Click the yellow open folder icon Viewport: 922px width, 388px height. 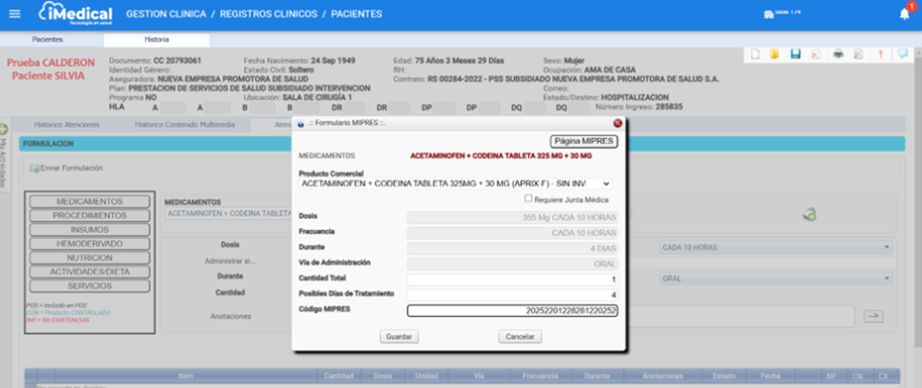coord(774,55)
